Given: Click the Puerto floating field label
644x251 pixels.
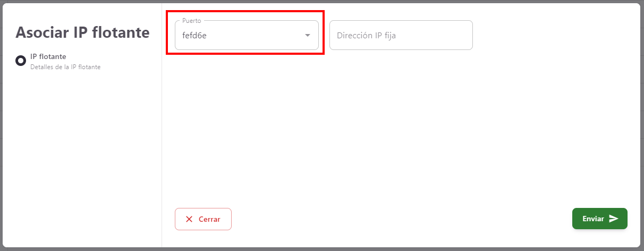Looking at the screenshot, I should 192,21.
